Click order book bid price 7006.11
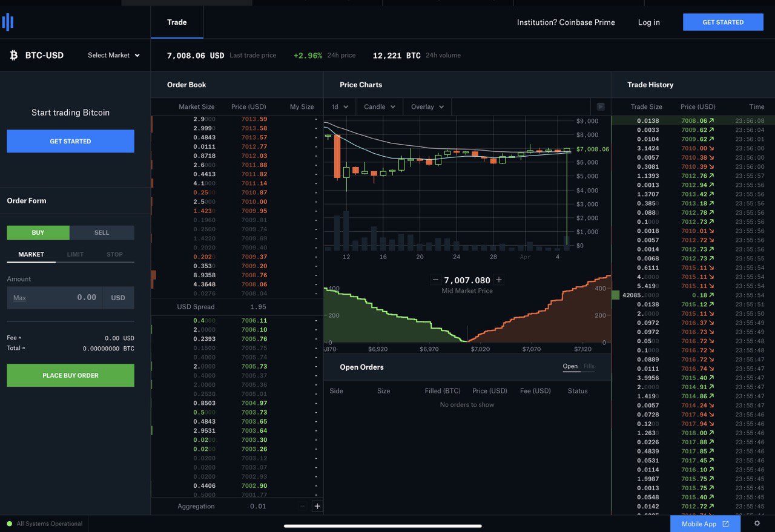The image size is (775, 532). pos(254,321)
